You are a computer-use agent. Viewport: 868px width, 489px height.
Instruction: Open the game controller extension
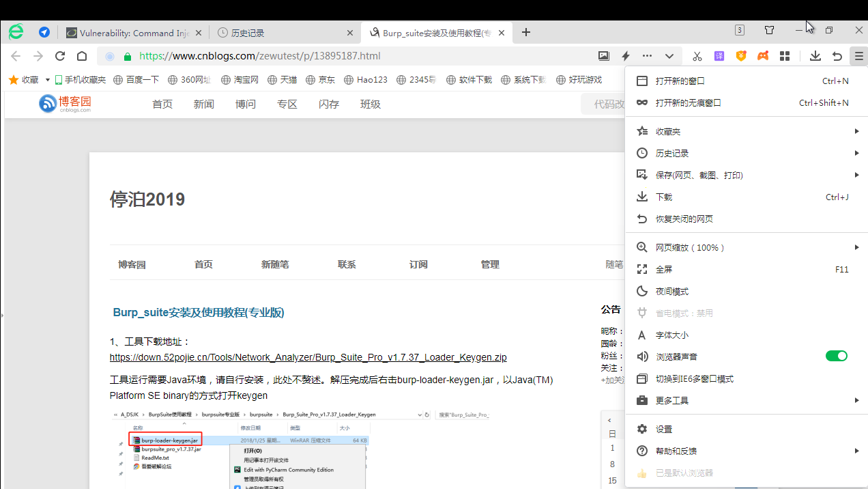763,56
